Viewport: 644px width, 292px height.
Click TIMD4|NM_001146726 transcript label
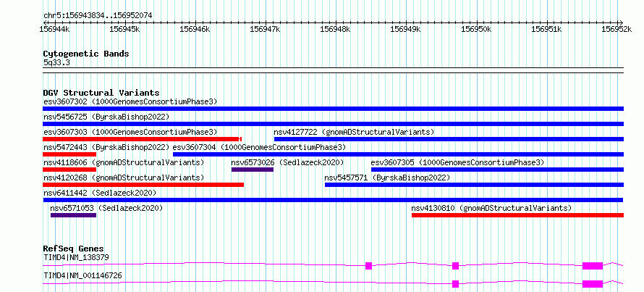[82, 275]
